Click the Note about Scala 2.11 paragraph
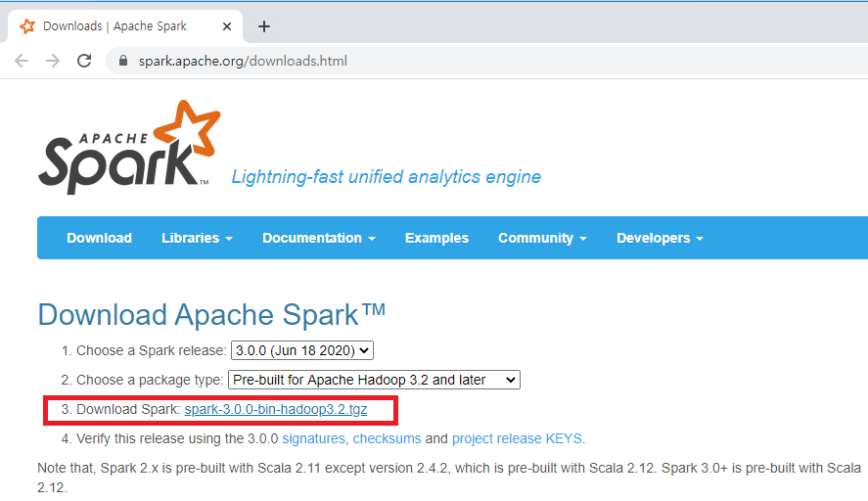 coord(449,478)
